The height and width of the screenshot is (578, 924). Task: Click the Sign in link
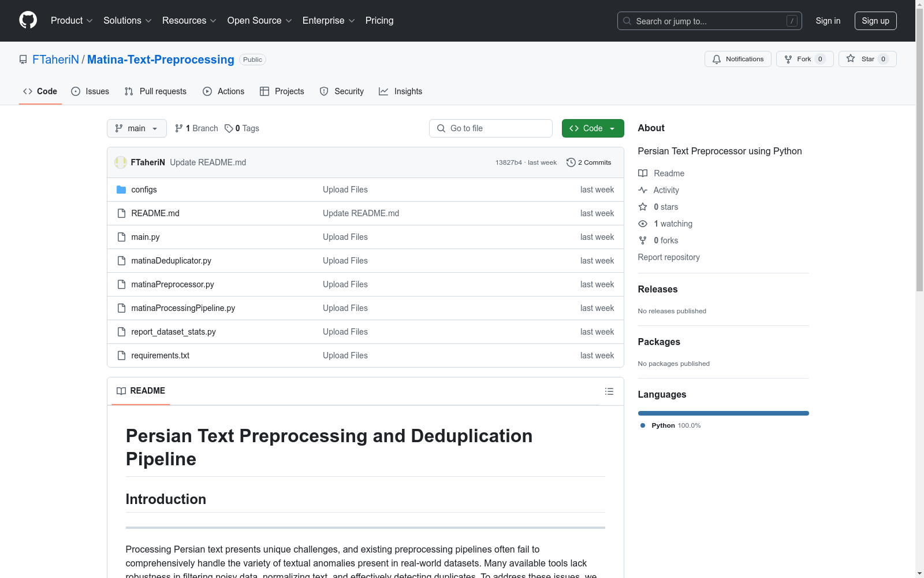tap(828, 21)
